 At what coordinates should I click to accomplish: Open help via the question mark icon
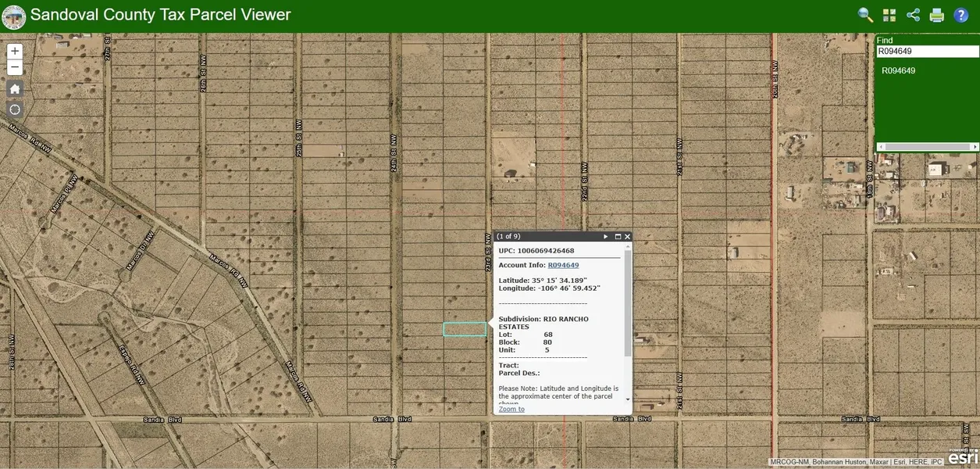961,15
